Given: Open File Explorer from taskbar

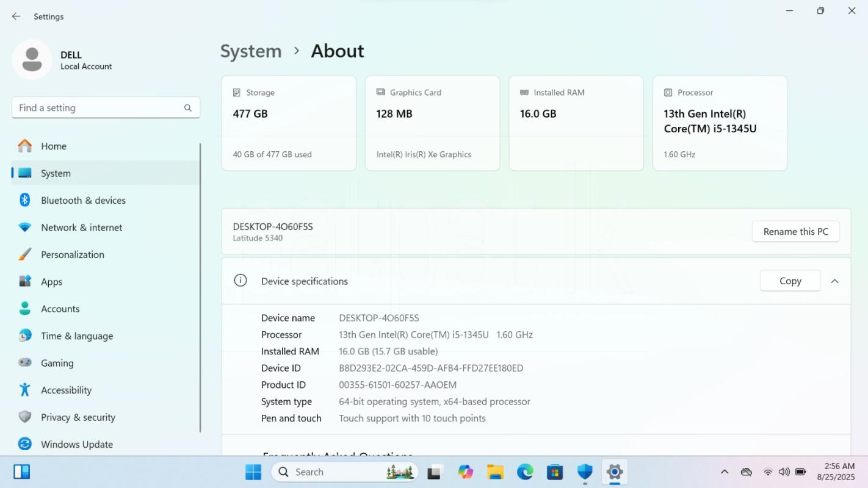Looking at the screenshot, I should 495,472.
